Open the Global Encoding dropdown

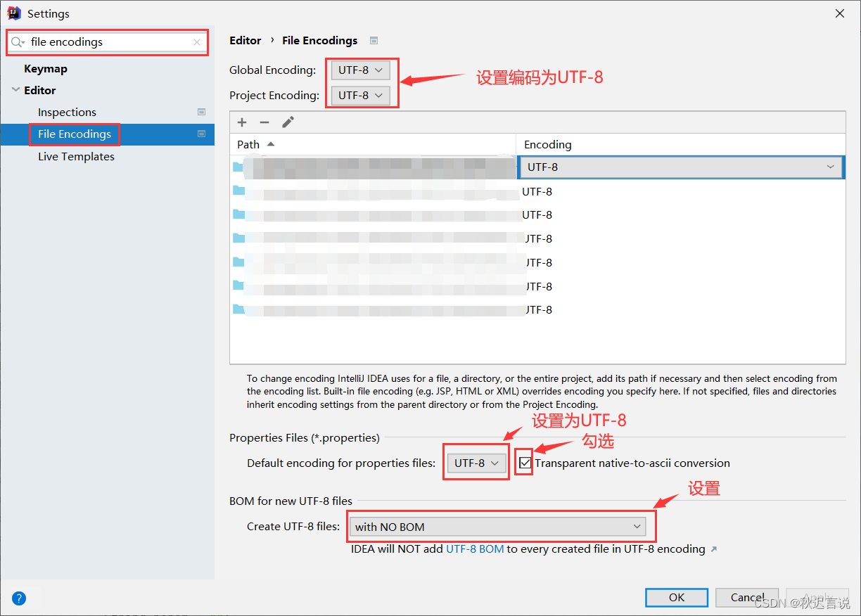[x=359, y=70]
